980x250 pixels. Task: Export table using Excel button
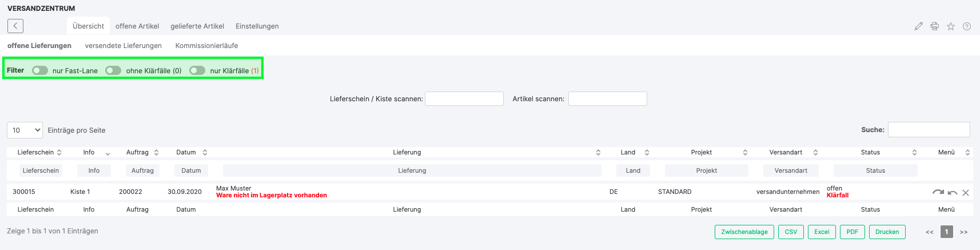coord(822,232)
